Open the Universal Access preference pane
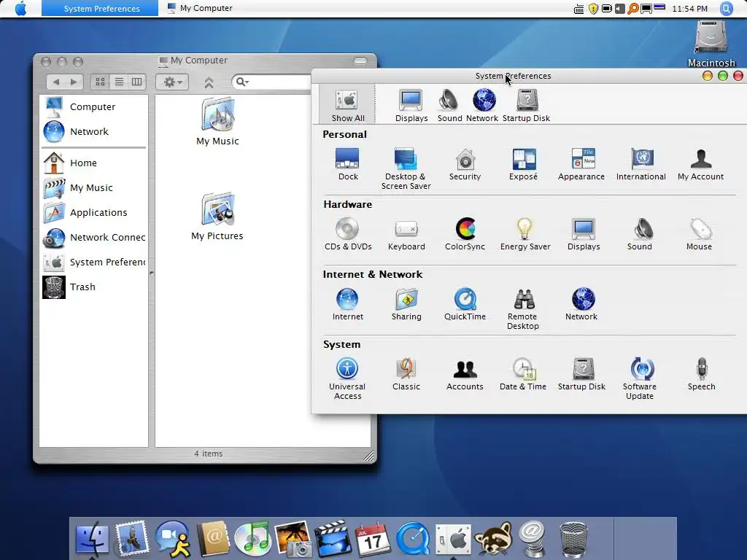The image size is (747, 560). click(347, 378)
